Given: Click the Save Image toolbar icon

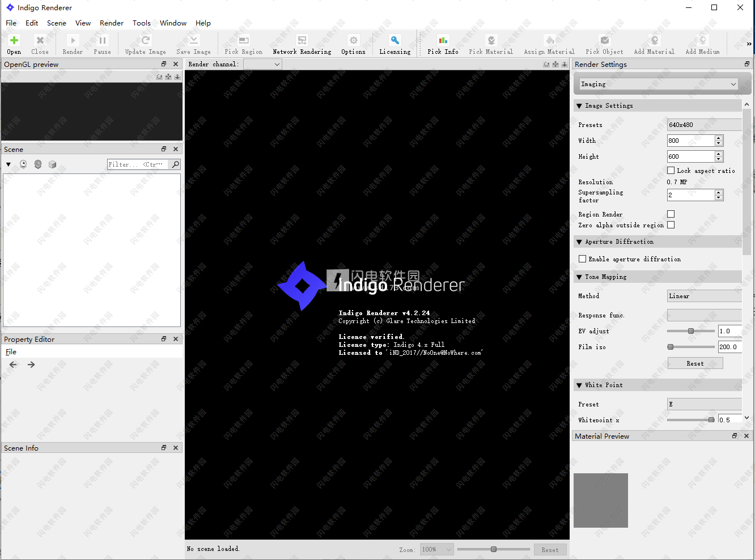Looking at the screenshot, I should tap(193, 44).
